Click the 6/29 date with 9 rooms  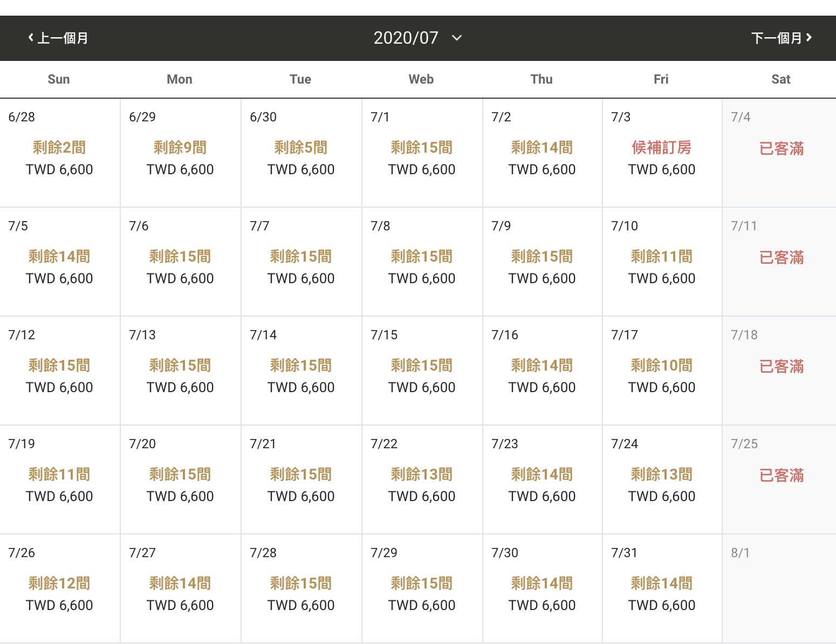(181, 153)
